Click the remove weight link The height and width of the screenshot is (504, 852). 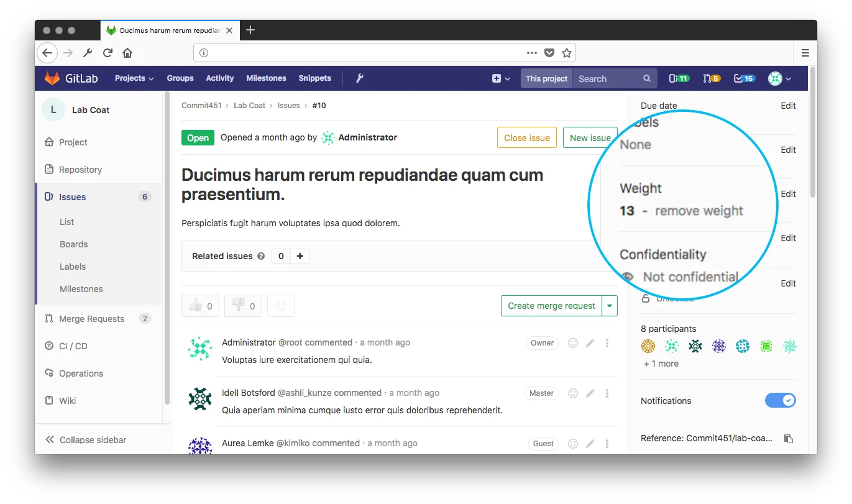coord(699,211)
